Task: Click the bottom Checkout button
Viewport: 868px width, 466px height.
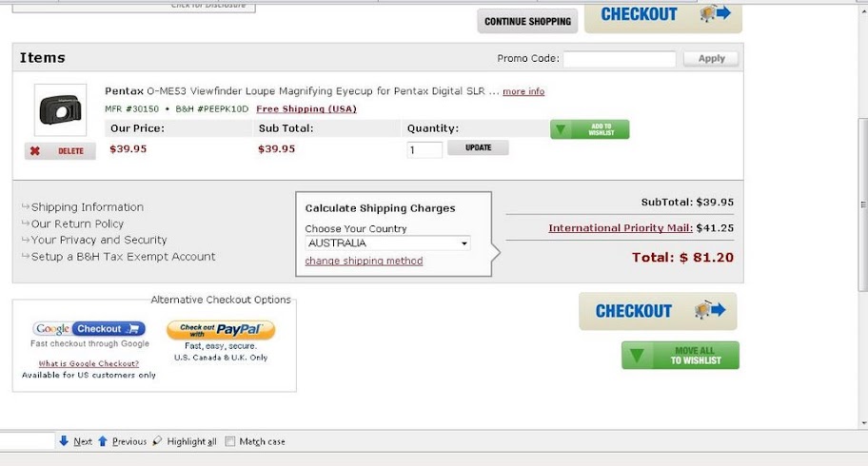Action: pos(658,311)
